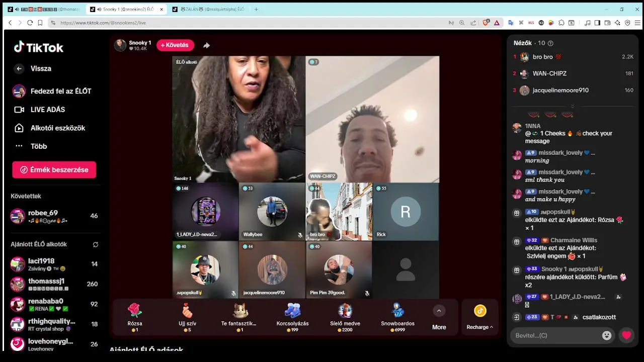Open recommended creator thomasssj1
The height and width of the screenshot is (362, 644).
point(54,284)
